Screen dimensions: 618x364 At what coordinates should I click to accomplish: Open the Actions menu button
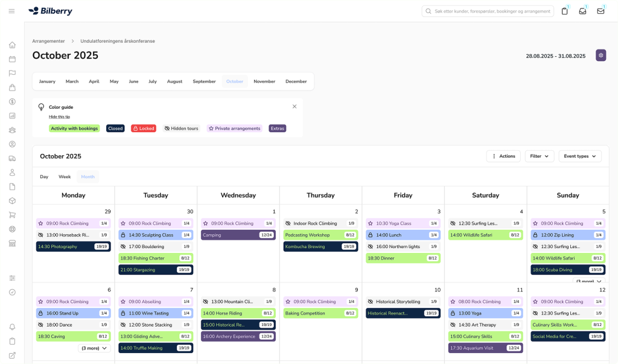click(503, 156)
